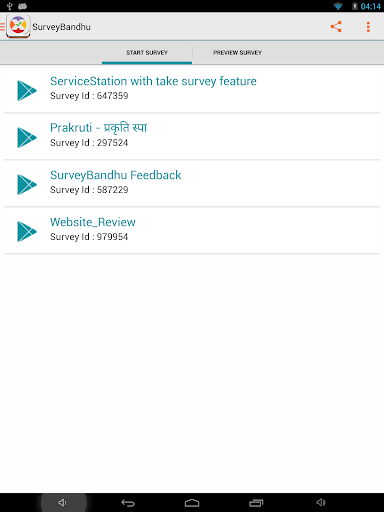Open the recent apps button
Image resolution: width=384 pixels, height=512 pixels.
[x=256, y=503]
